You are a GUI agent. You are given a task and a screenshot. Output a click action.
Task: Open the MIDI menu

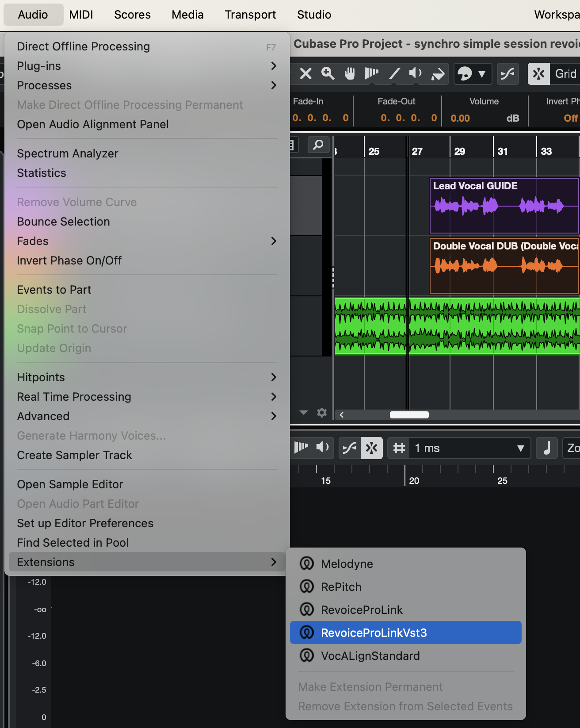coord(81,15)
